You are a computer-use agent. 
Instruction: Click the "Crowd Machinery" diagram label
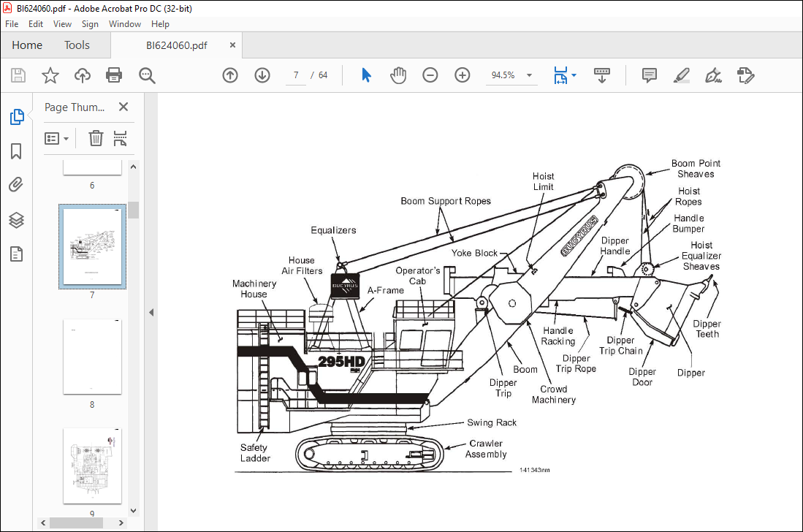tap(554, 395)
